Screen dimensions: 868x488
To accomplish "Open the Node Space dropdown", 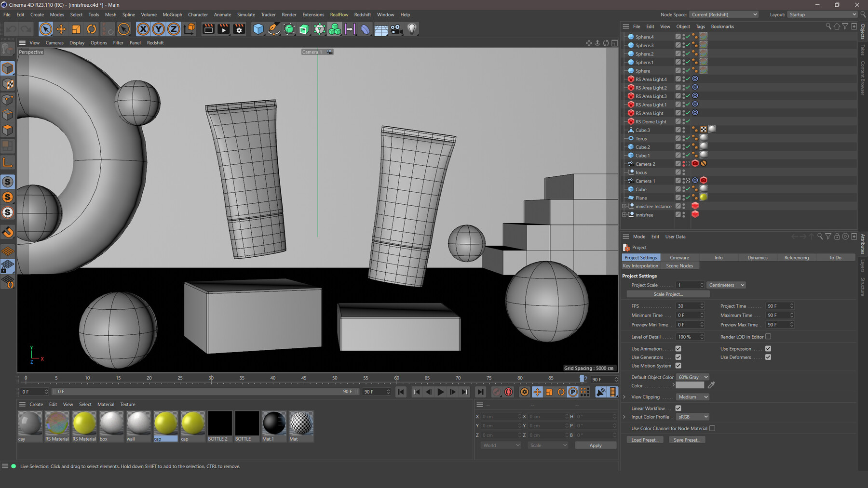I will tap(723, 14).
